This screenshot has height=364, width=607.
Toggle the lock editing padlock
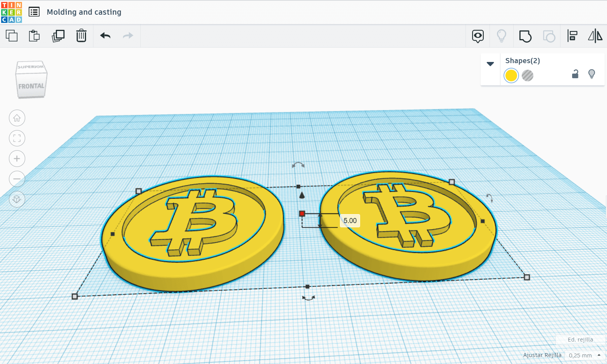point(575,74)
